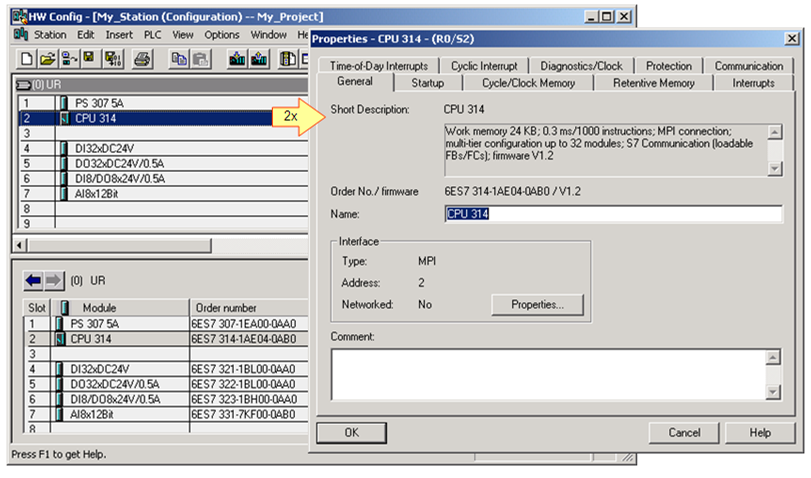The height and width of the screenshot is (478, 811).
Task: Click the Module column header
Action: click(x=120, y=308)
